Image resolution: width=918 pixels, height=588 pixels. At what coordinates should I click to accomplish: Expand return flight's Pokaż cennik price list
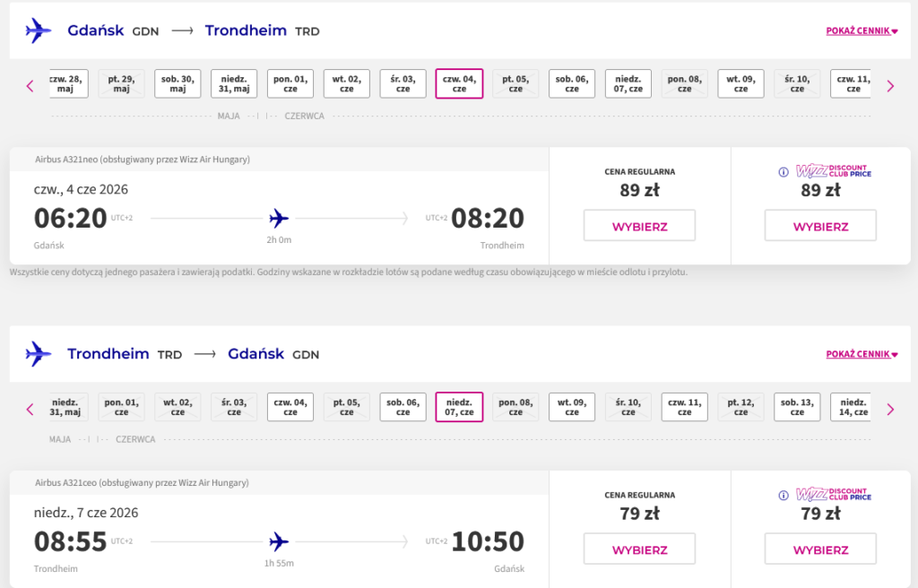tap(862, 354)
